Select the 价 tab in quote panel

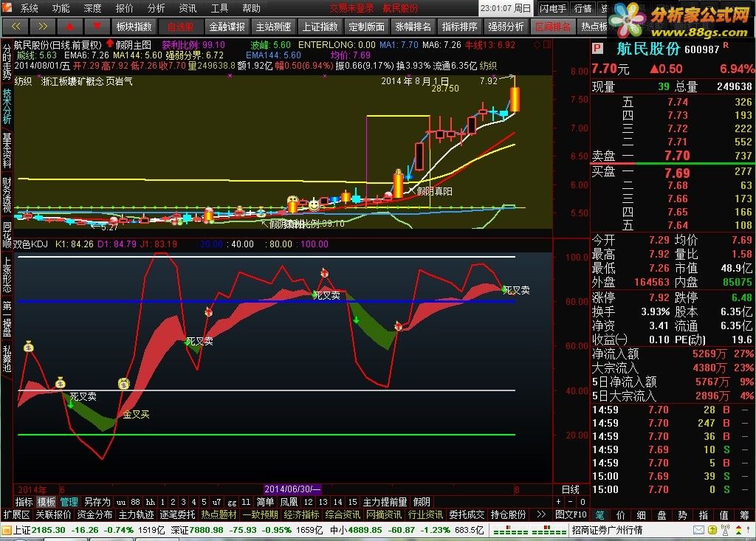pos(620,515)
